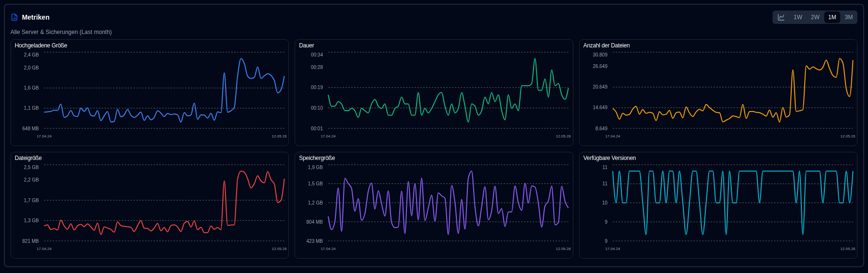The height and width of the screenshot is (273, 868).
Task: Click the 821 MB axis label
Action: point(30,241)
